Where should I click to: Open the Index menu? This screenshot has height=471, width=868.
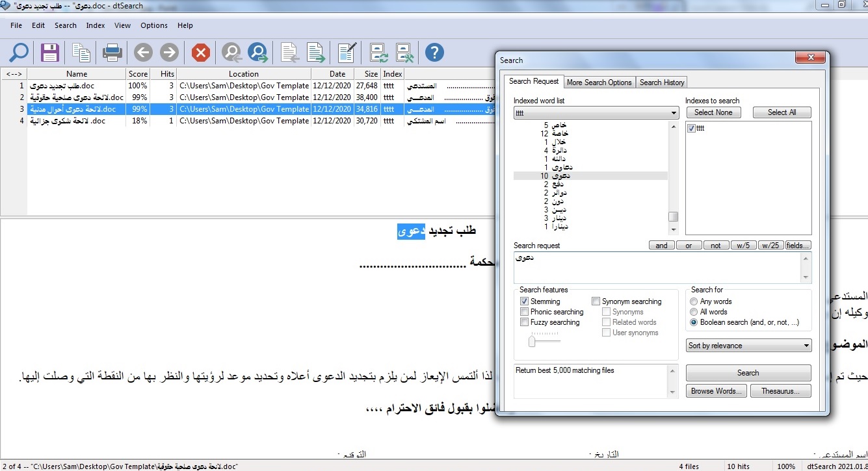tap(96, 25)
